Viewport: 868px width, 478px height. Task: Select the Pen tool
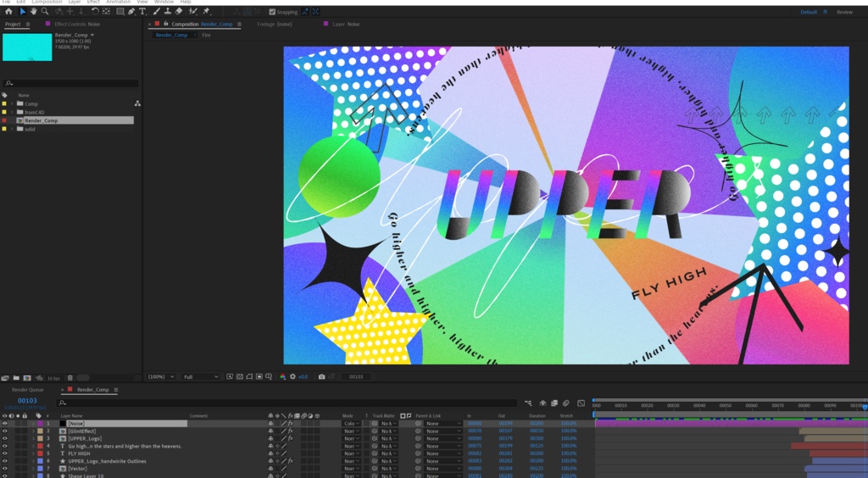131,11
